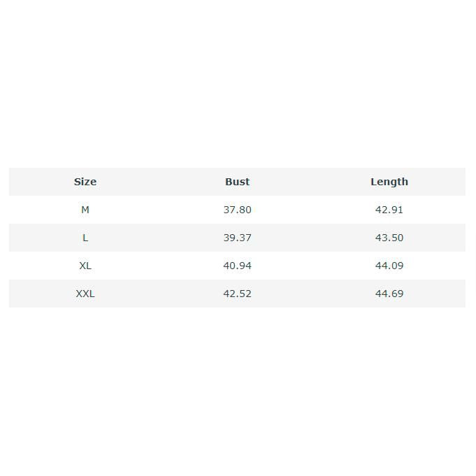Click the Size column header
The image size is (476, 476).
point(85,182)
